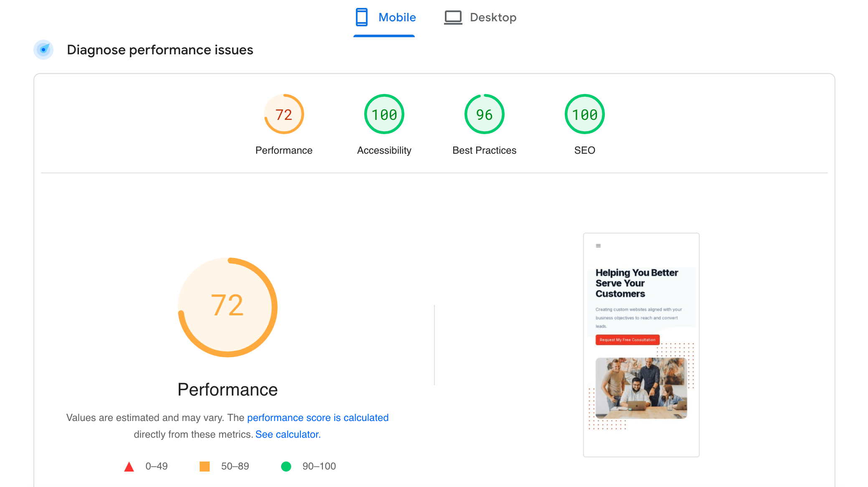The height and width of the screenshot is (487, 868).
Task: Click the Performance section heading
Action: click(x=227, y=389)
